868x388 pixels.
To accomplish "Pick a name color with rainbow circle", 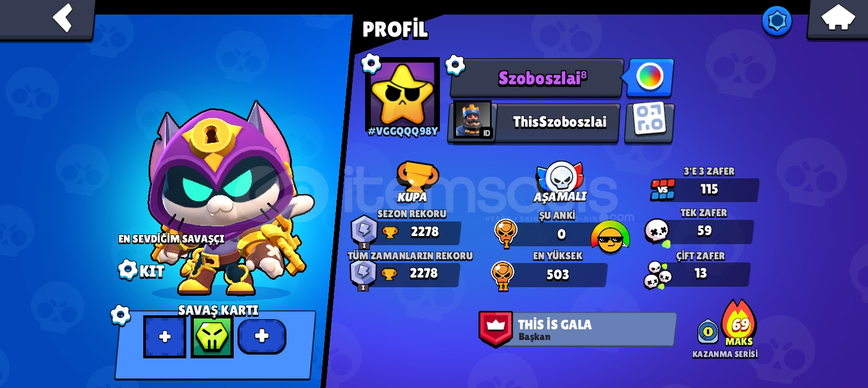I will point(649,77).
